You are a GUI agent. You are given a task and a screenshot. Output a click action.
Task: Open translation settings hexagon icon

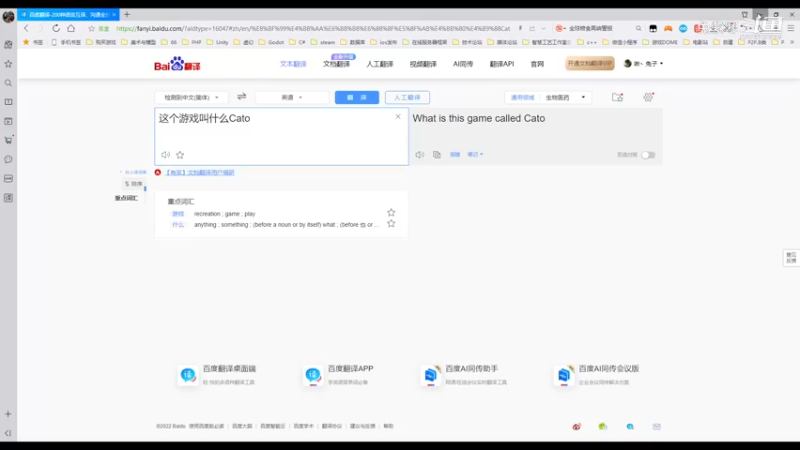648,97
